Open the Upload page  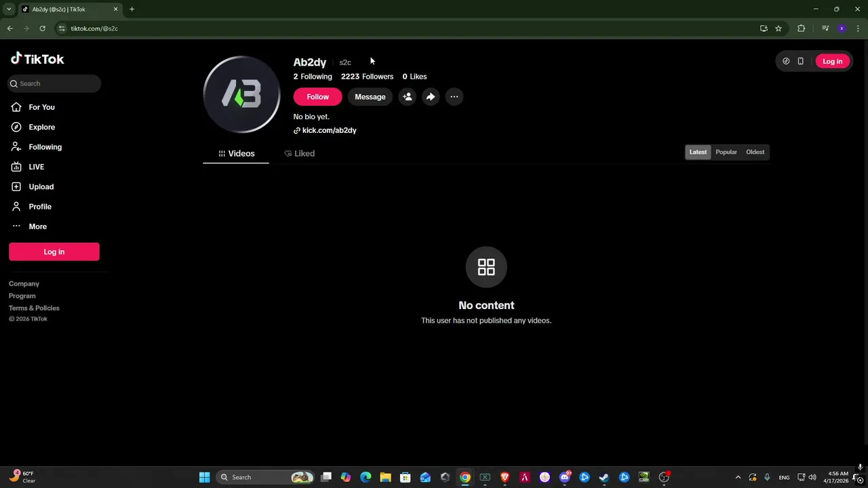(41, 186)
